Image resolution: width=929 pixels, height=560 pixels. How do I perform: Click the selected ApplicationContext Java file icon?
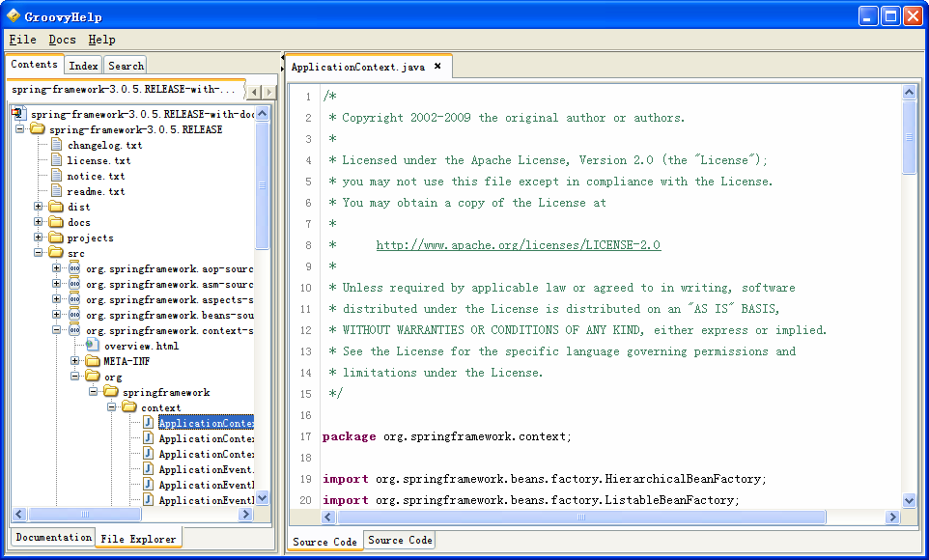[148, 423]
